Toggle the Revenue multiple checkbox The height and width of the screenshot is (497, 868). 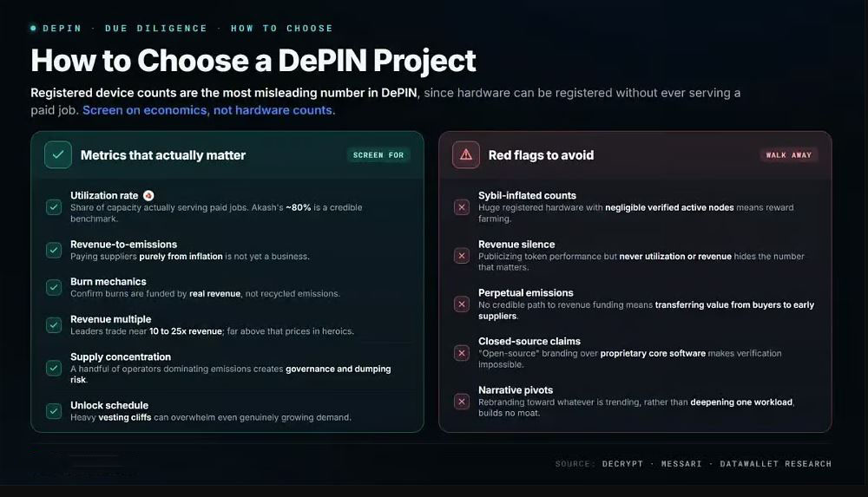coord(54,325)
